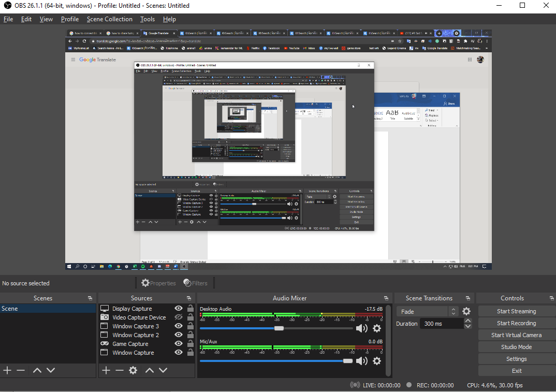The height and width of the screenshot is (392, 556).
Task: Move the scene down in the Scenes list
Action: coord(51,370)
